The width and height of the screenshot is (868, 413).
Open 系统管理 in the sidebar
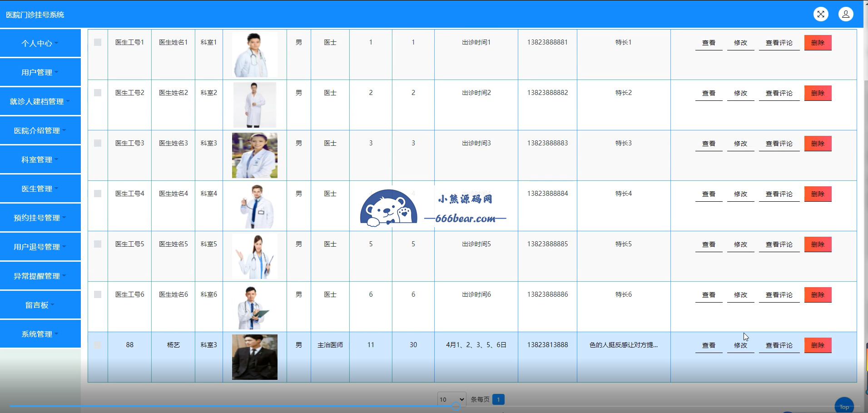coord(40,334)
